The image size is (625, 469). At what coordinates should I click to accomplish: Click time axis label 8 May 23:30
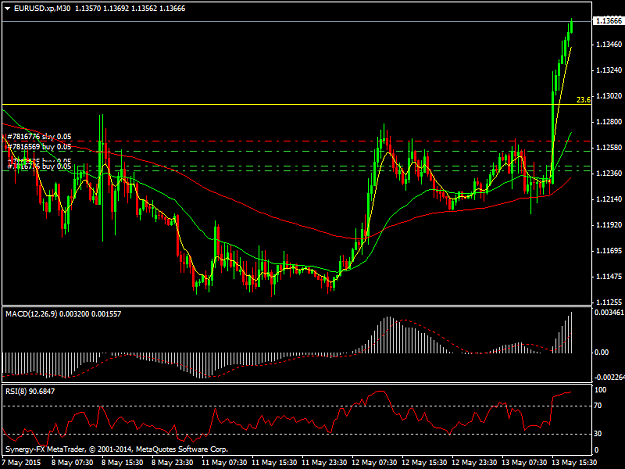[172, 462]
